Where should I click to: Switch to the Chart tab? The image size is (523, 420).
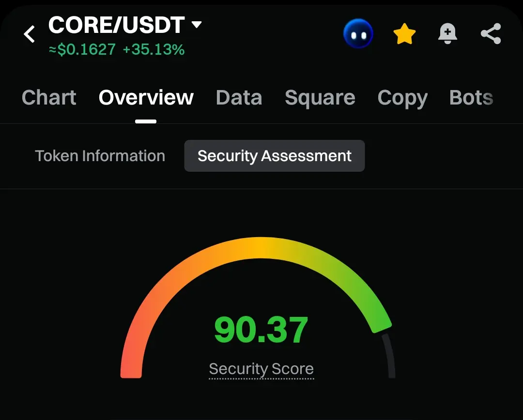point(49,98)
